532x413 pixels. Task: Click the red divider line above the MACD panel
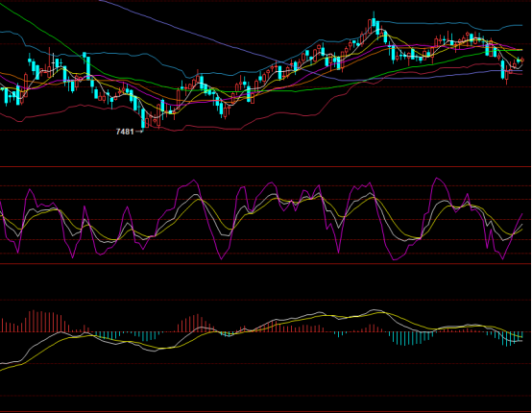tap(266, 264)
